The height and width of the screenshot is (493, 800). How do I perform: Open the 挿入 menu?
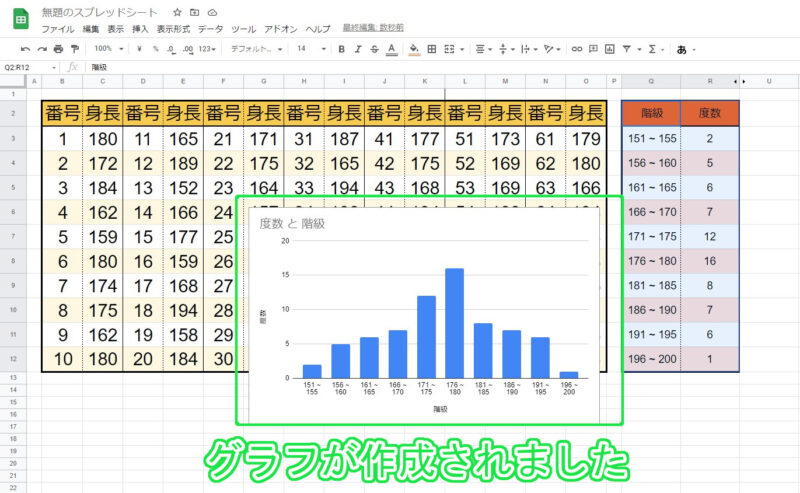[140, 29]
